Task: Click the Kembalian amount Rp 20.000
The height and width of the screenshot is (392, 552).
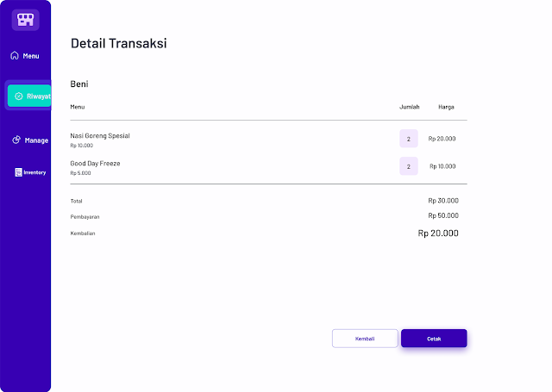Action: pos(438,233)
